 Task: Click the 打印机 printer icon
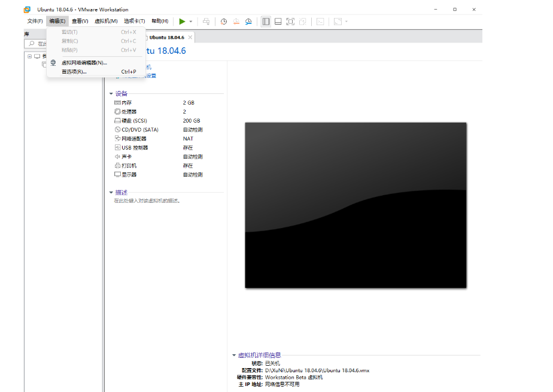click(x=117, y=165)
